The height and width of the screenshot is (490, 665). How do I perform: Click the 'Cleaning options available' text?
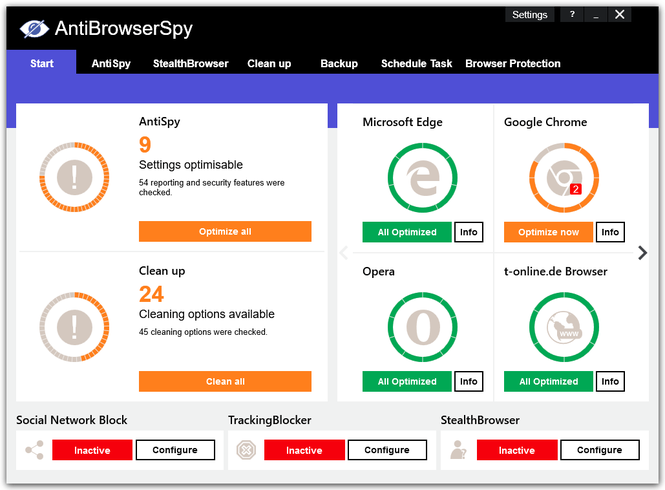tap(207, 314)
